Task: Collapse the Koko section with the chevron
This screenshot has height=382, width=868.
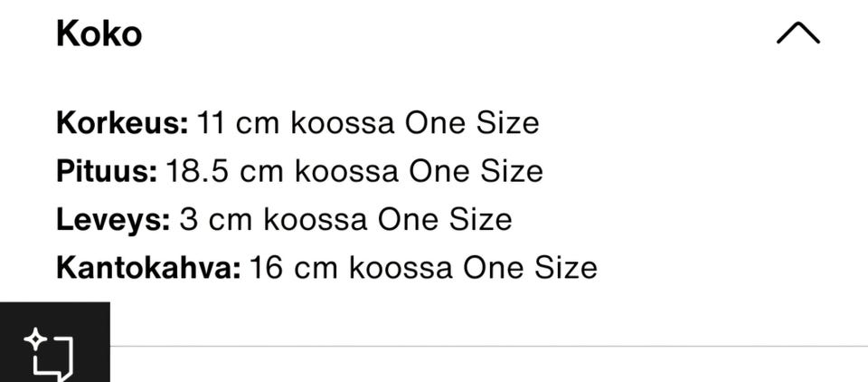Action: 797,34
